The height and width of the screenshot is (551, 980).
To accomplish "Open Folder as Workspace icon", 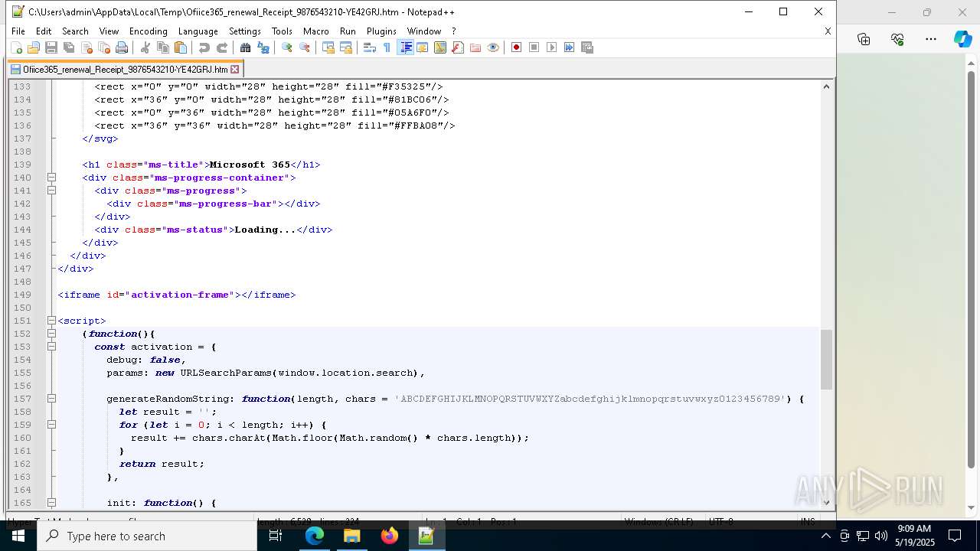I will (475, 47).
